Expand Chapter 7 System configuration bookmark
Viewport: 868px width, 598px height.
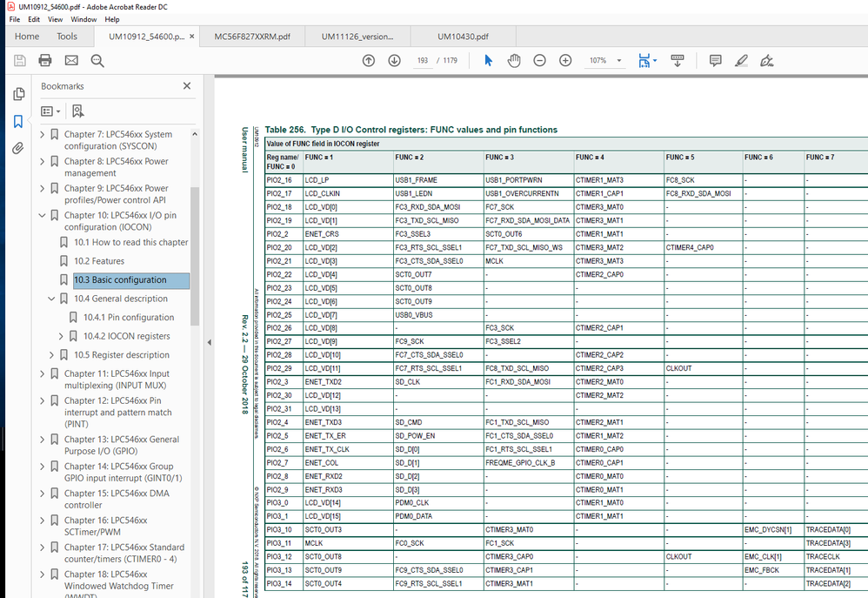point(42,134)
